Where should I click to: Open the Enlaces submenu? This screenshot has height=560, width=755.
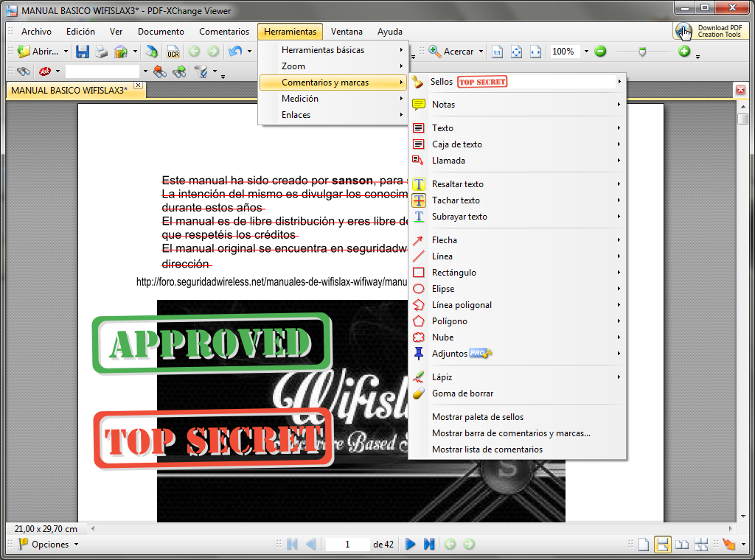[x=333, y=115]
